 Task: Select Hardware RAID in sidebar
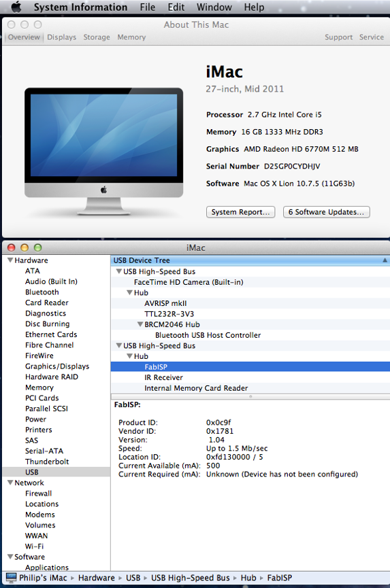(52, 377)
